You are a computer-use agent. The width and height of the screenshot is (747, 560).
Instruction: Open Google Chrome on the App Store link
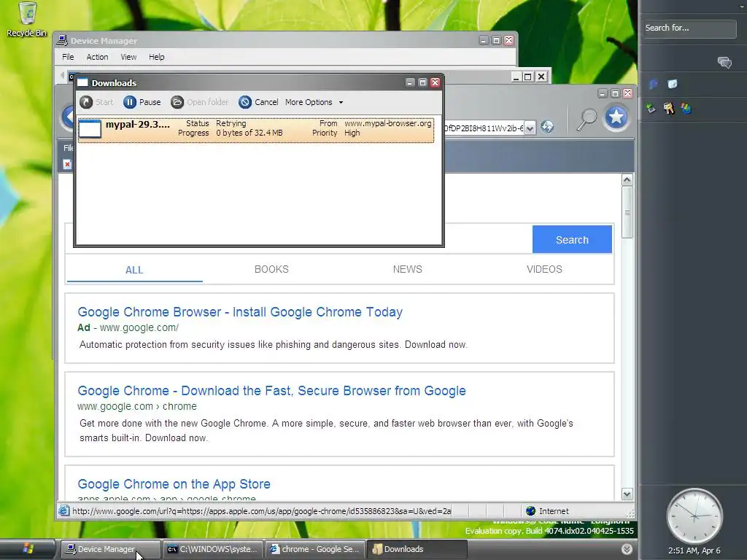[x=174, y=484]
